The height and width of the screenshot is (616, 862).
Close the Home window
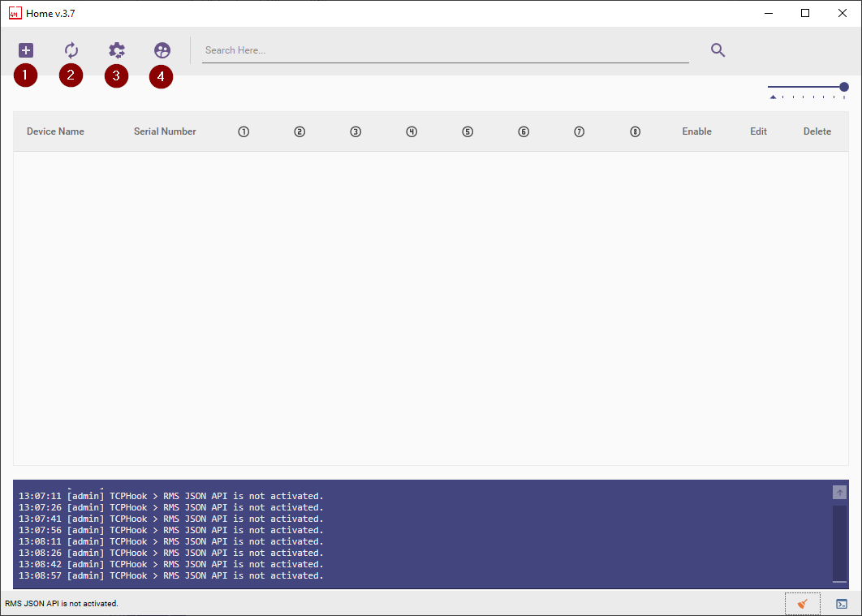click(843, 13)
